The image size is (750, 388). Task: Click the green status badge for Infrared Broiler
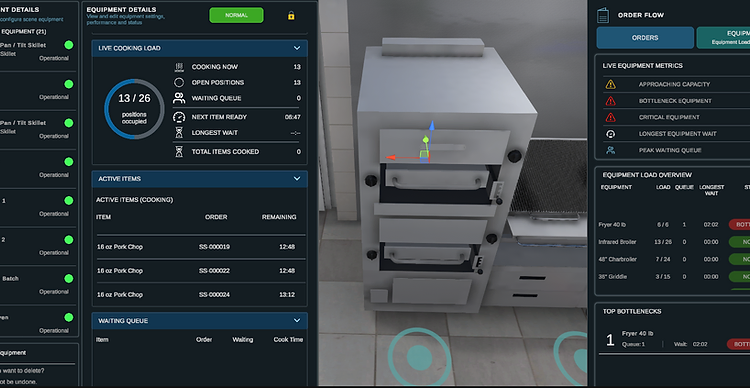click(x=739, y=242)
